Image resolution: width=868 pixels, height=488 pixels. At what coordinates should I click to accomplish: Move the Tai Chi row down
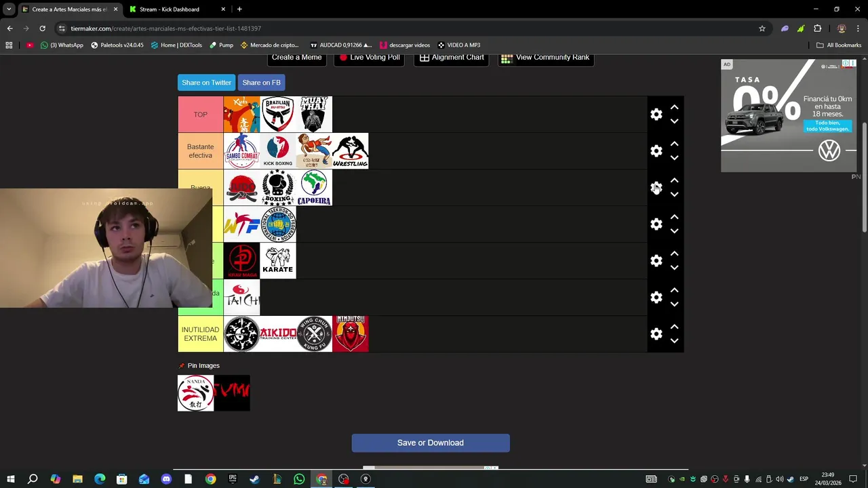click(674, 304)
